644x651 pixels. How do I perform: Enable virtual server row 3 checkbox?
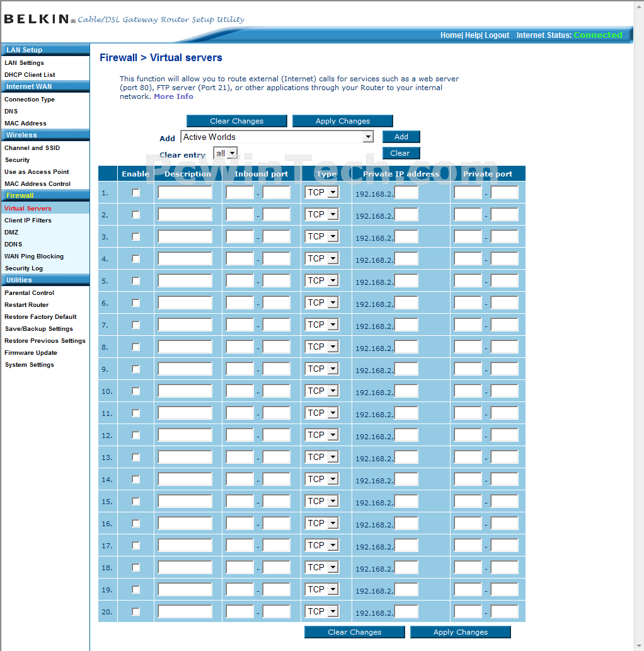(x=135, y=237)
